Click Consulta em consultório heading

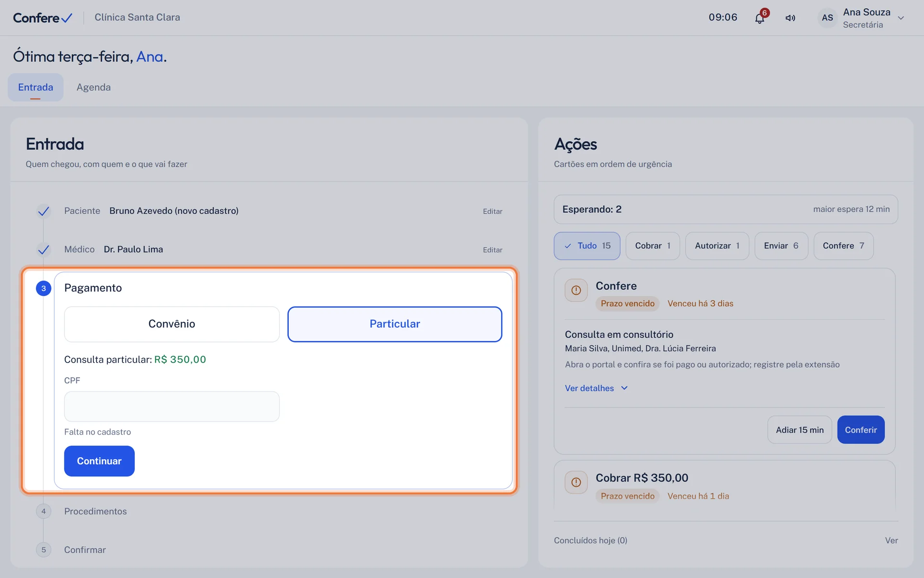tap(619, 334)
